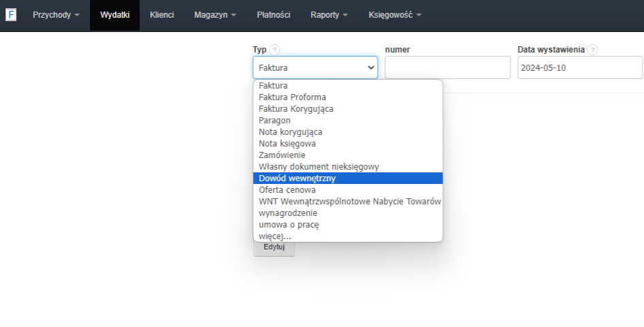Click the numer input field
Viewport: 644px width, 327px height.
(447, 67)
